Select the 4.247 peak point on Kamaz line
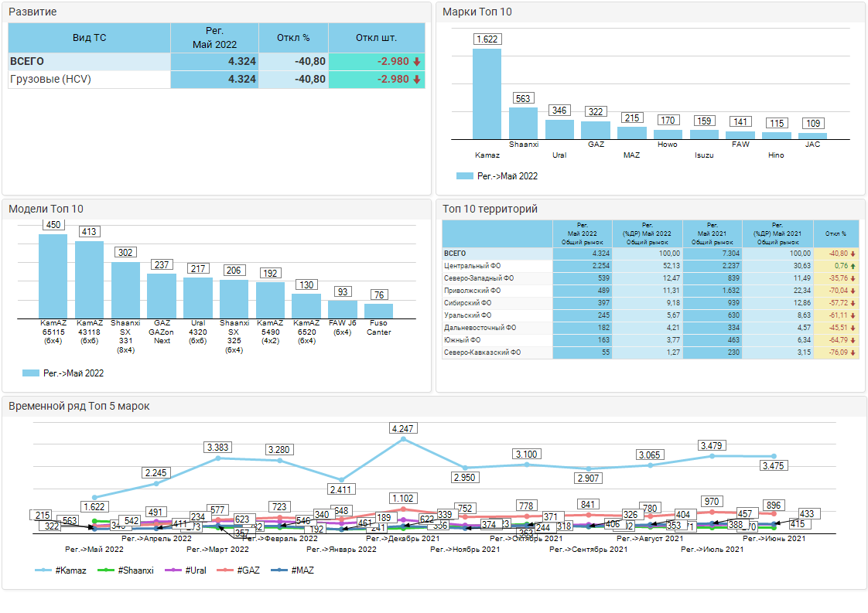The image size is (868, 613). coord(403,439)
